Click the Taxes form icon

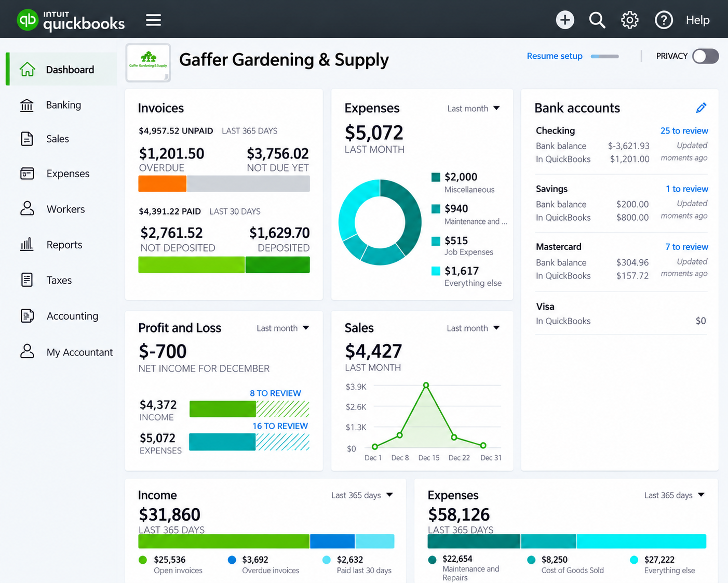[x=27, y=280]
